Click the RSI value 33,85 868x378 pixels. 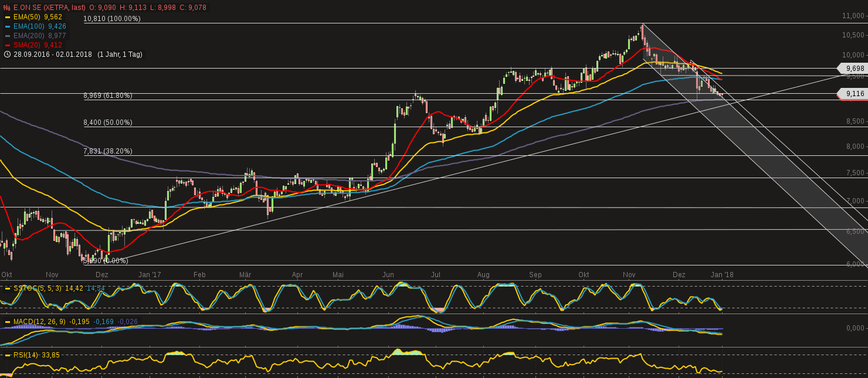click(x=52, y=355)
